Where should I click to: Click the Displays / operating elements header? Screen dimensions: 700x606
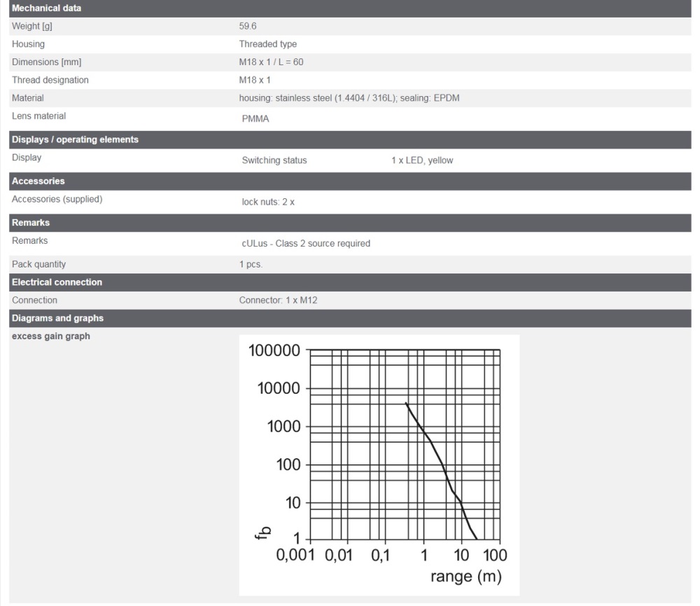pyautogui.click(x=75, y=139)
